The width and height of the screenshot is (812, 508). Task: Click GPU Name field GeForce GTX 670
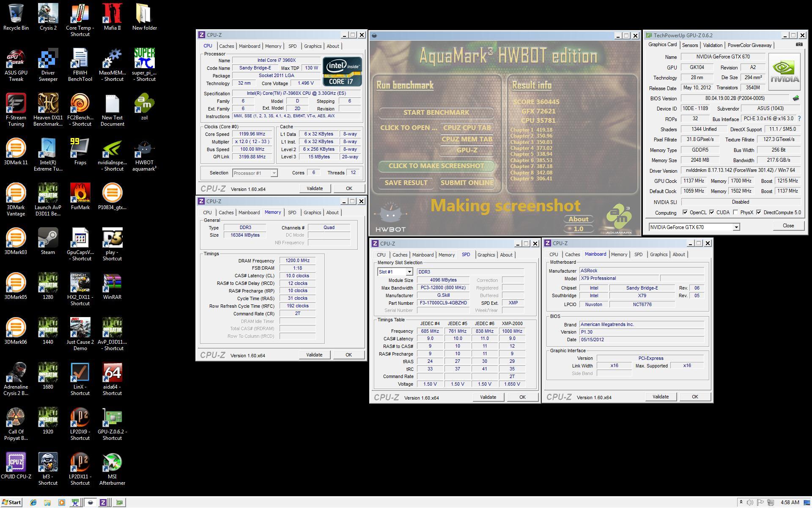click(x=722, y=57)
